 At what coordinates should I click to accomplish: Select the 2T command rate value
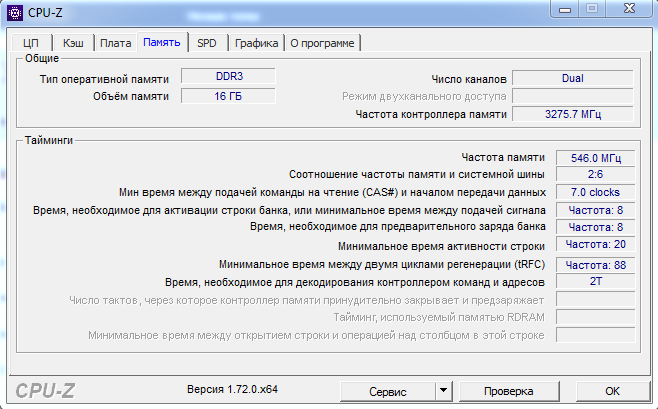[x=595, y=281]
